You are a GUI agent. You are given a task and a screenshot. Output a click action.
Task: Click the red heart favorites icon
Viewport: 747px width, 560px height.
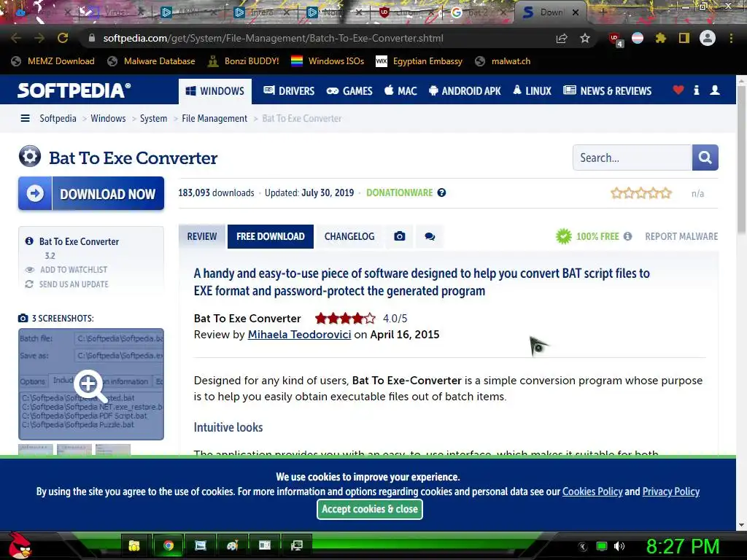(x=678, y=90)
